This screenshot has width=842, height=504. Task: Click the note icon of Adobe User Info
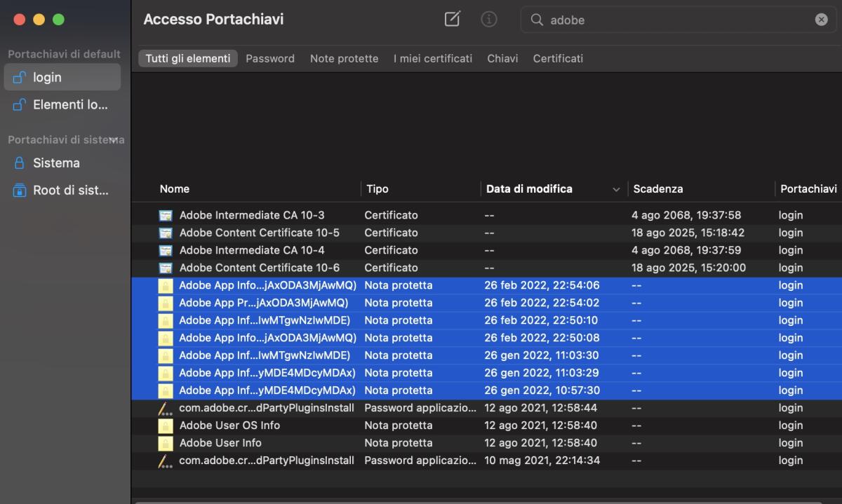tap(165, 442)
